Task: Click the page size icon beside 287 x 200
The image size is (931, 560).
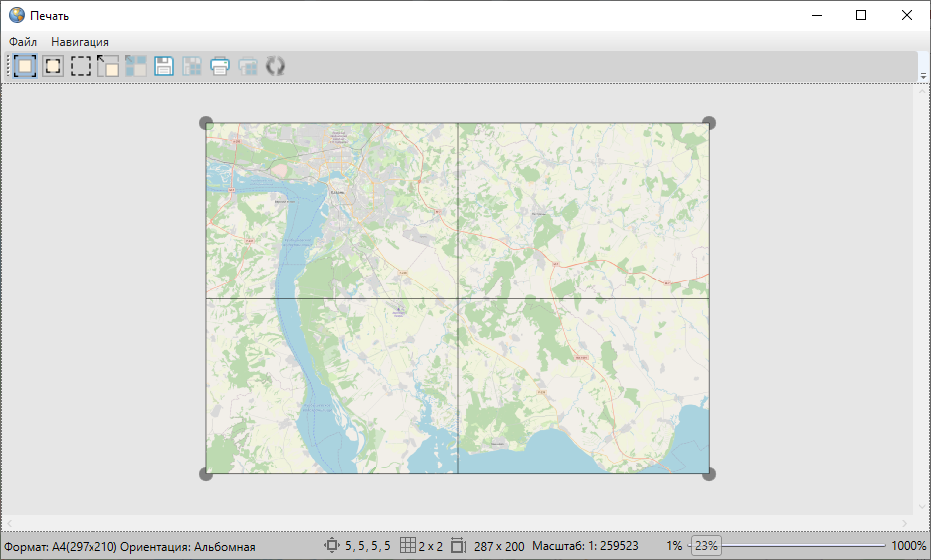Action: [459, 546]
